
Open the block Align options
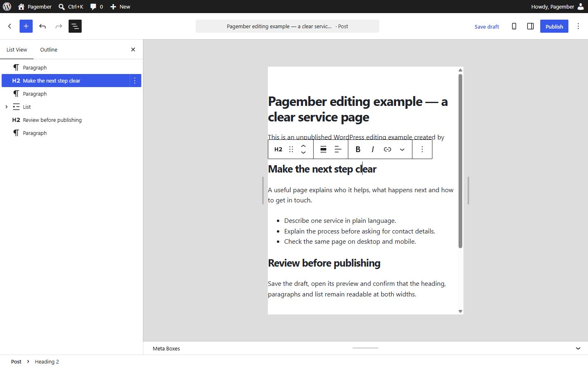coord(323,149)
